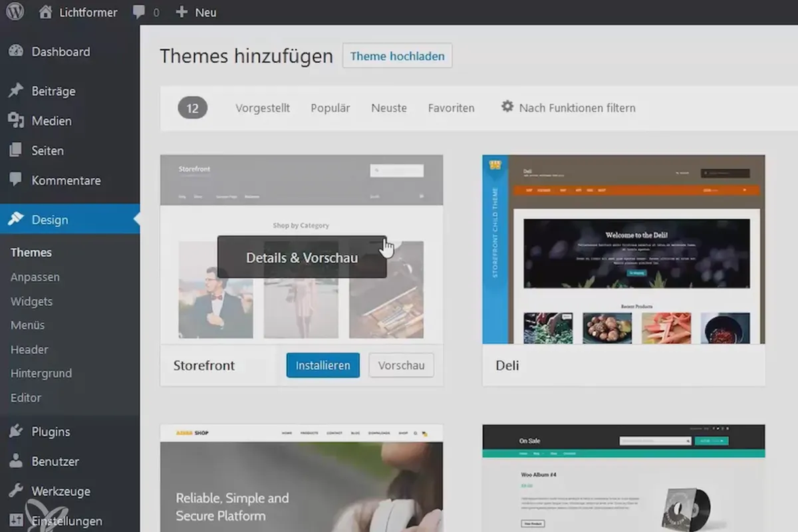Click the Benutzer user icon
This screenshot has width=798, height=532.
(16, 462)
